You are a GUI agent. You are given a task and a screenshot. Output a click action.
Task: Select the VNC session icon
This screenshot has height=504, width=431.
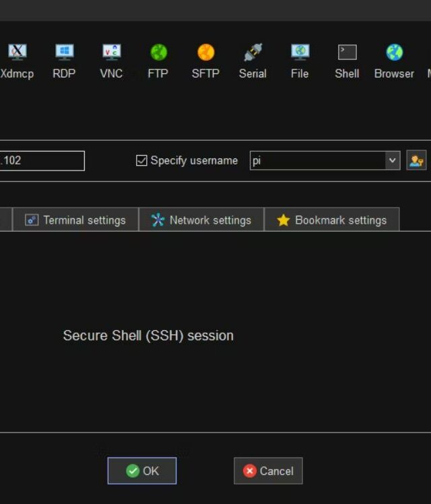pos(111,53)
